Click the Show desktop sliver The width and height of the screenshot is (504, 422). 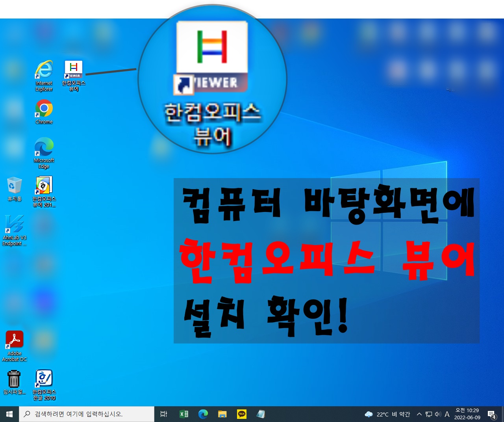503,414
